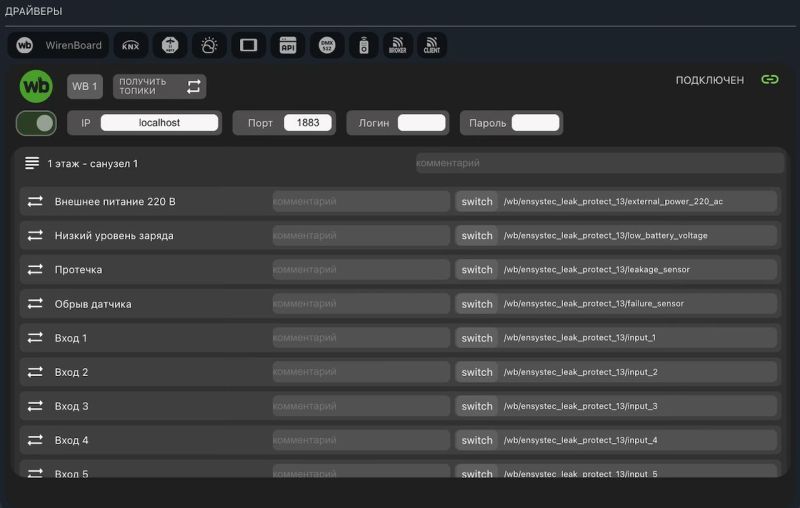
Task: Select the Протечка row name
Action: (79, 269)
